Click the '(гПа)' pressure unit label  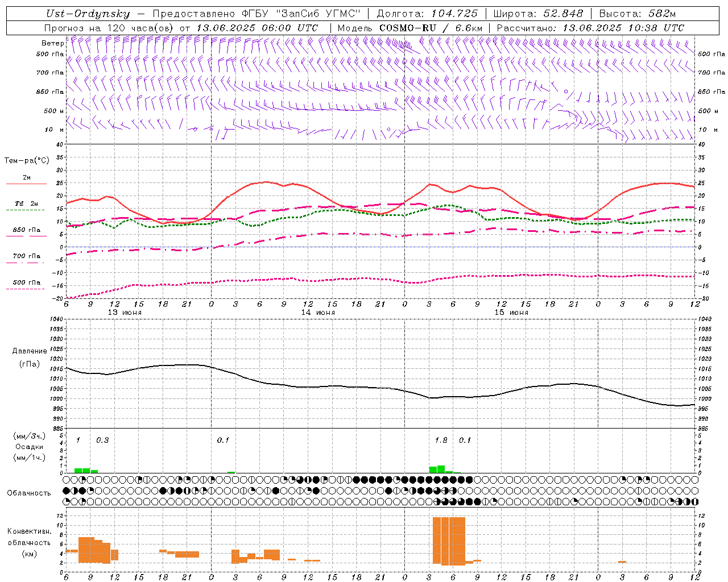(30, 364)
